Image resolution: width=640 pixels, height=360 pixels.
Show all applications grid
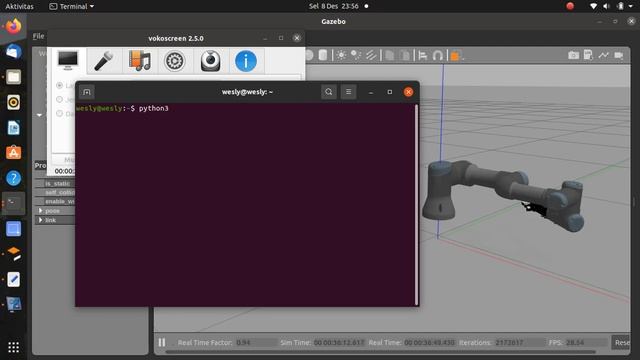point(13,347)
